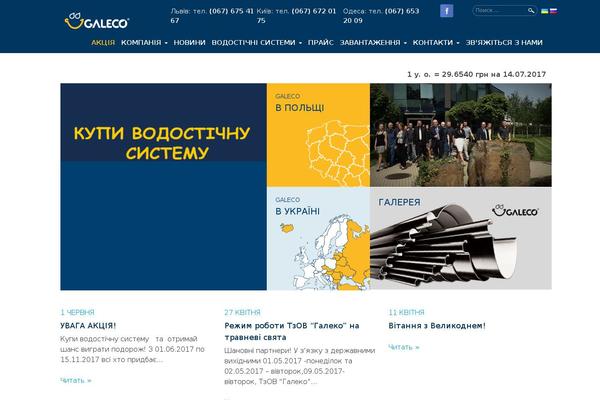Click Читать under Вітання з Великоднем!
This screenshot has width=600, height=400.
tap(404, 347)
